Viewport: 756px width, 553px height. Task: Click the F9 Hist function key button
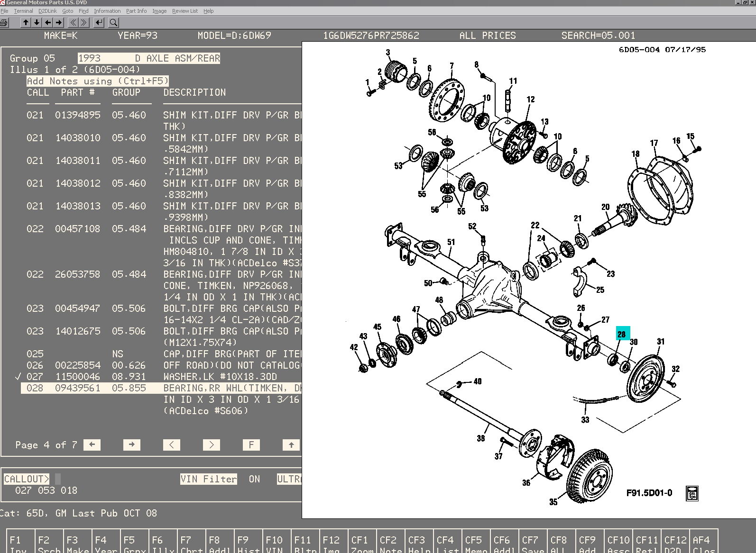(248, 541)
